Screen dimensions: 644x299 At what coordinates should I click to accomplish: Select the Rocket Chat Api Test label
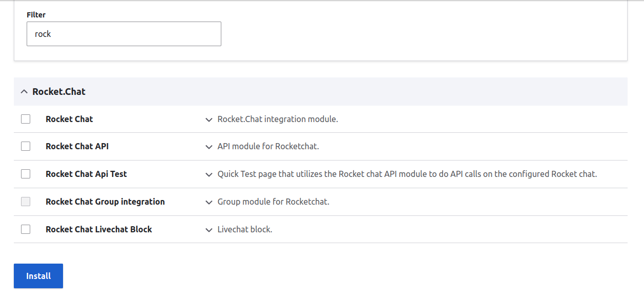86,174
